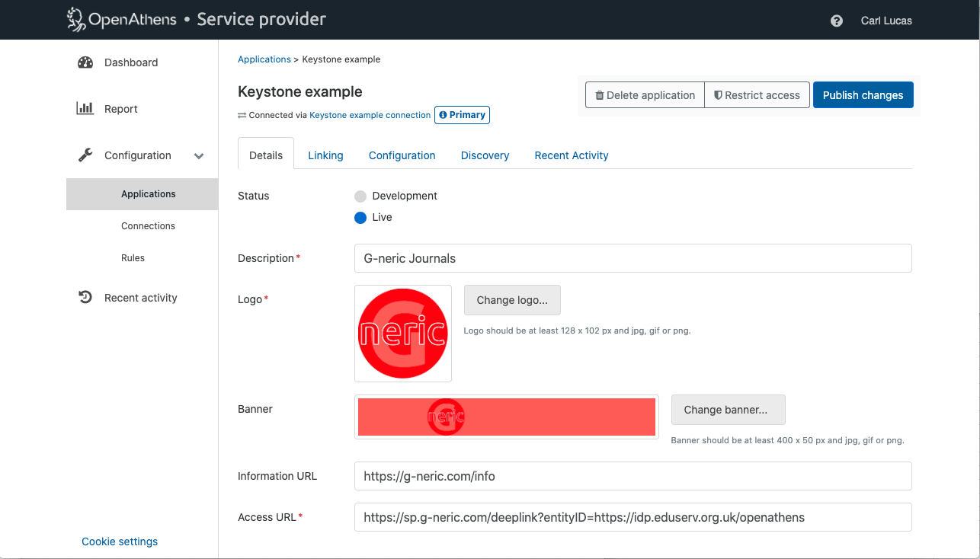Click the OpenAthens logo icon

pos(75,20)
